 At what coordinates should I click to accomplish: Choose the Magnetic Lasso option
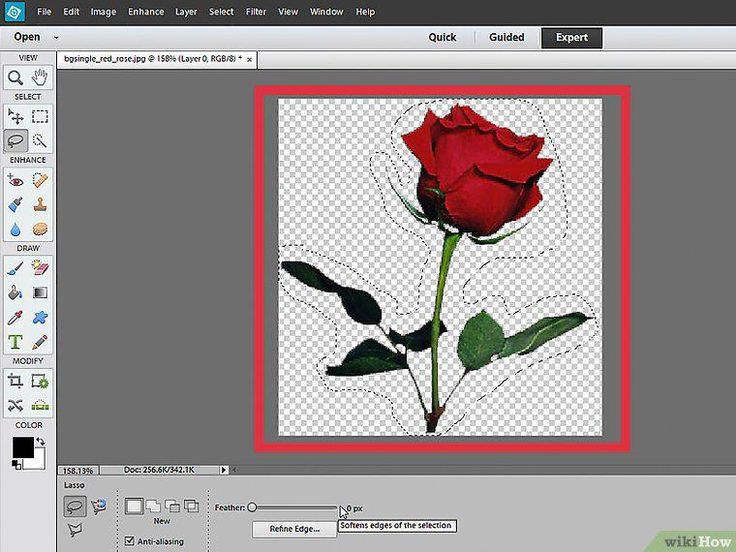(x=101, y=507)
